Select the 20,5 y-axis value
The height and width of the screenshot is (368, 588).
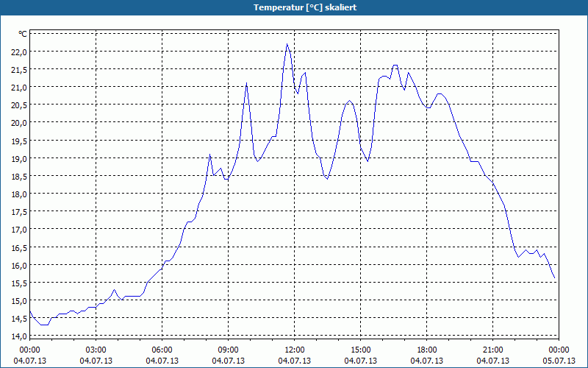(x=19, y=105)
